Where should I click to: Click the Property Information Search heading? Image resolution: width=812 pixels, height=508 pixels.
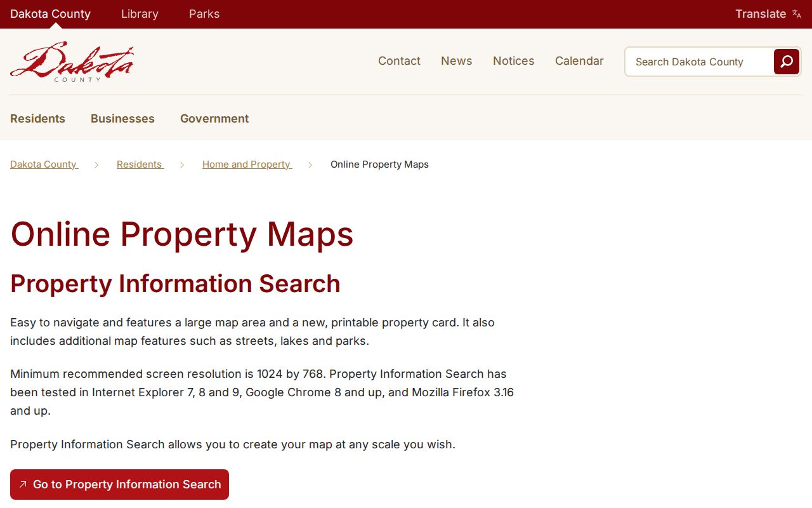175,284
